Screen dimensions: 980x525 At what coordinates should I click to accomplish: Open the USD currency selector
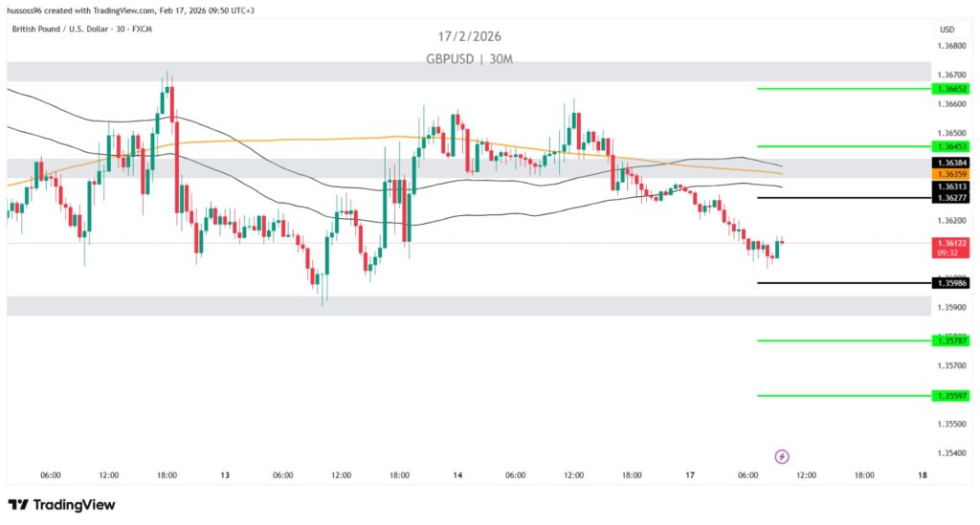pyautogui.click(x=947, y=29)
